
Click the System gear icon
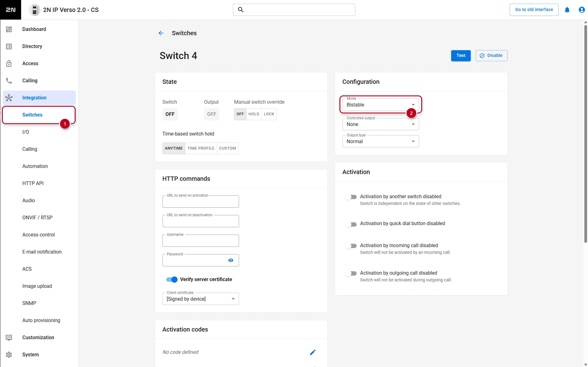[9, 354]
